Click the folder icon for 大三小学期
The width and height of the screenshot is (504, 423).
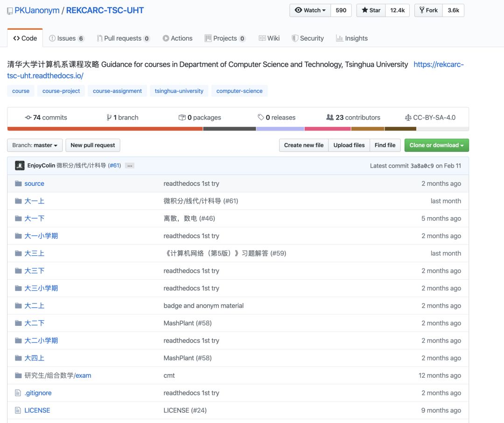pyautogui.click(x=18, y=288)
